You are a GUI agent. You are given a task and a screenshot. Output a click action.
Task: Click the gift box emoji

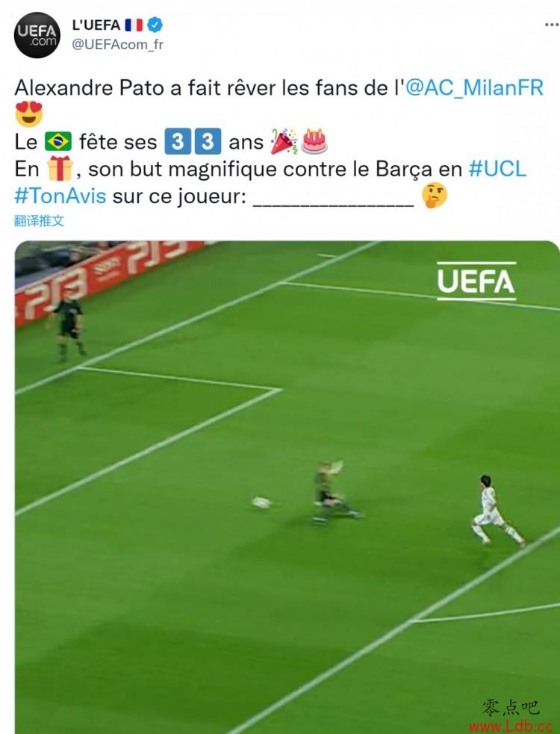click(60, 169)
